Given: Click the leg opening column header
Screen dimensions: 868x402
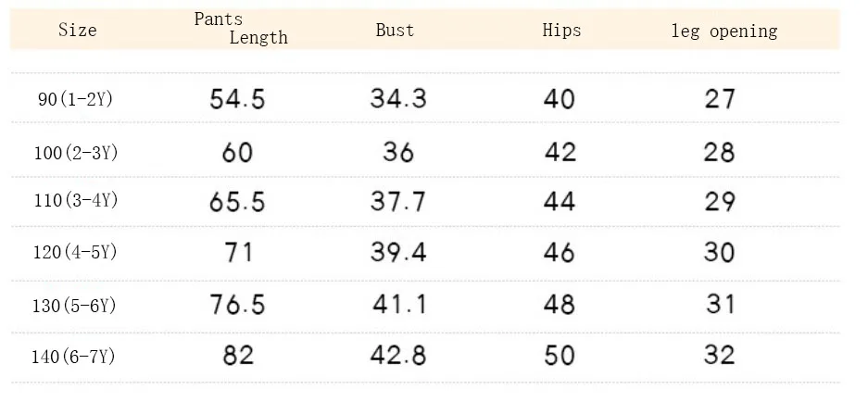Looking at the screenshot, I should [724, 31].
